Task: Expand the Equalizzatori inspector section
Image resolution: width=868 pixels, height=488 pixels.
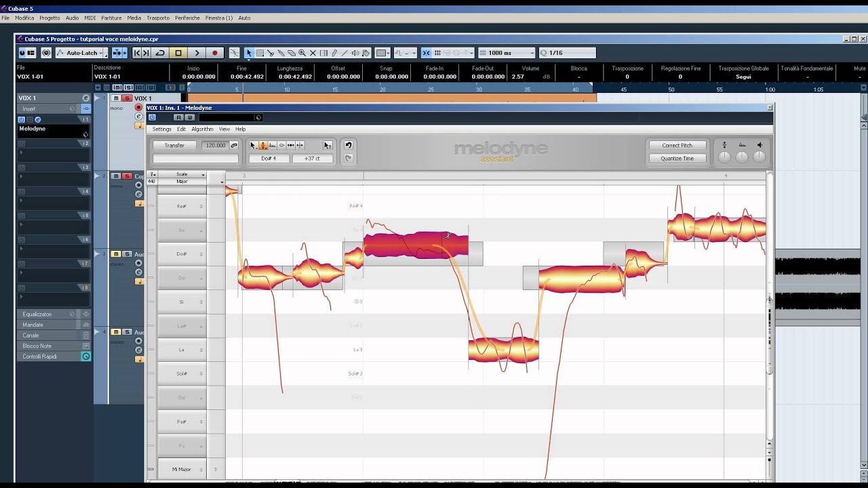Action: click(x=54, y=314)
